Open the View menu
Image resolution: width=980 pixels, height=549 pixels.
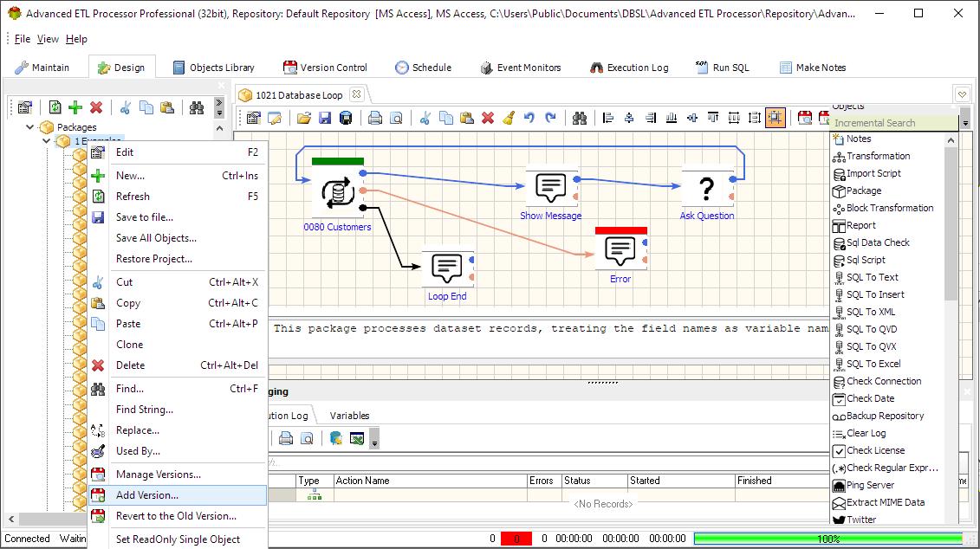pyautogui.click(x=49, y=39)
